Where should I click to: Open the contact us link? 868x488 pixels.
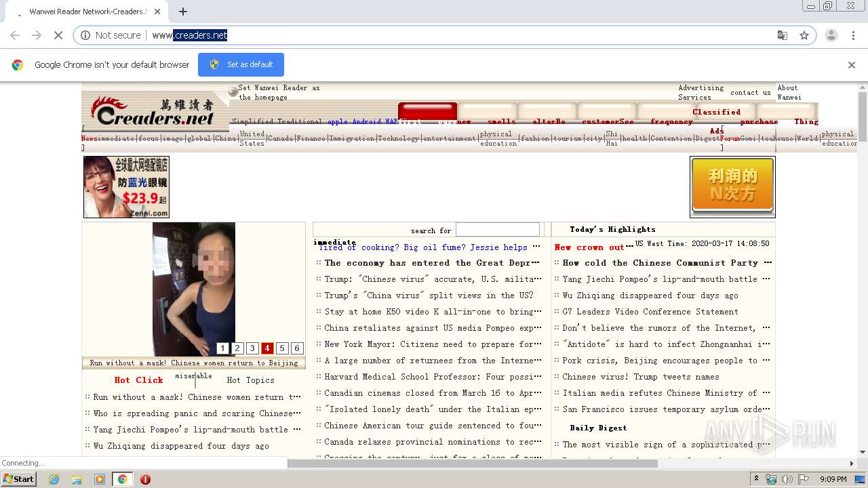point(750,93)
